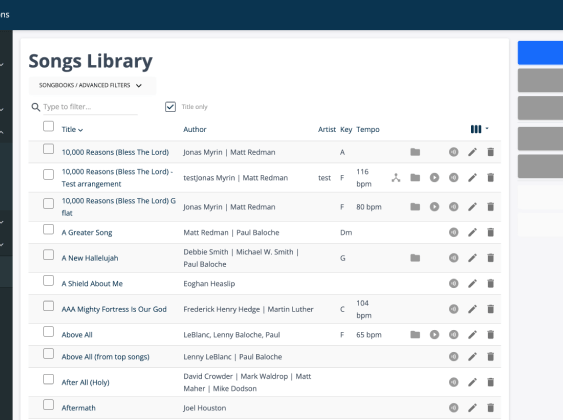The image size is (563, 420).
Task: Play the Above All song
Action: click(x=434, y=335)
